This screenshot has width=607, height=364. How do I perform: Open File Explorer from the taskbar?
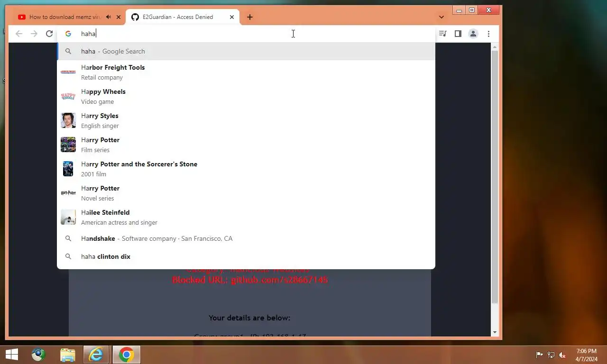[67, 355]
